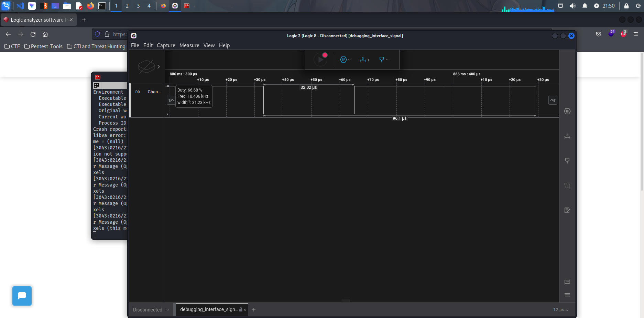Lock the screen from top panel
Image resolution: width=644 pixels, height=318 pixels.
coord(626,6)
